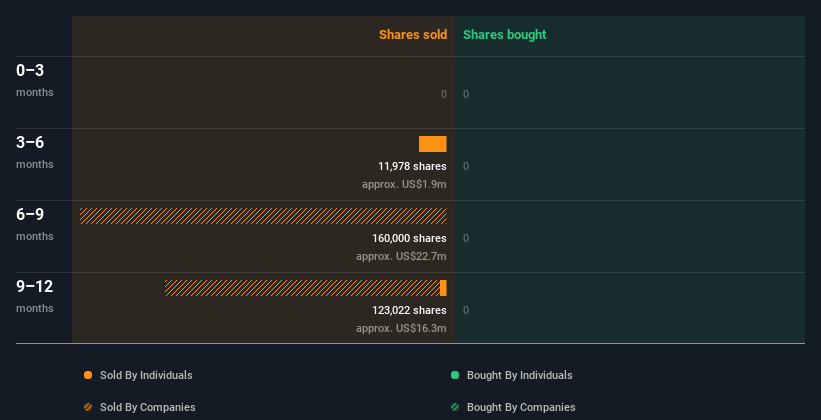821x420 pixels.
Task: Select the Sold By Individuals legend label
Action: (146, 375)
